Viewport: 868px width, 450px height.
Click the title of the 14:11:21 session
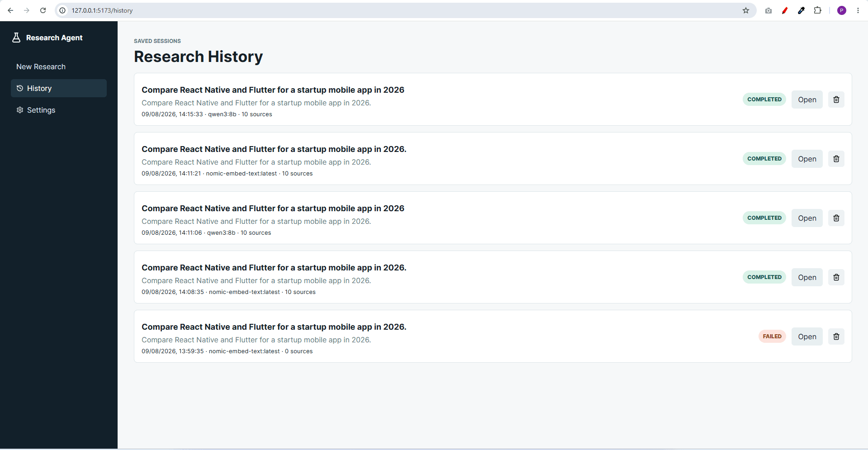pos(274,149)
